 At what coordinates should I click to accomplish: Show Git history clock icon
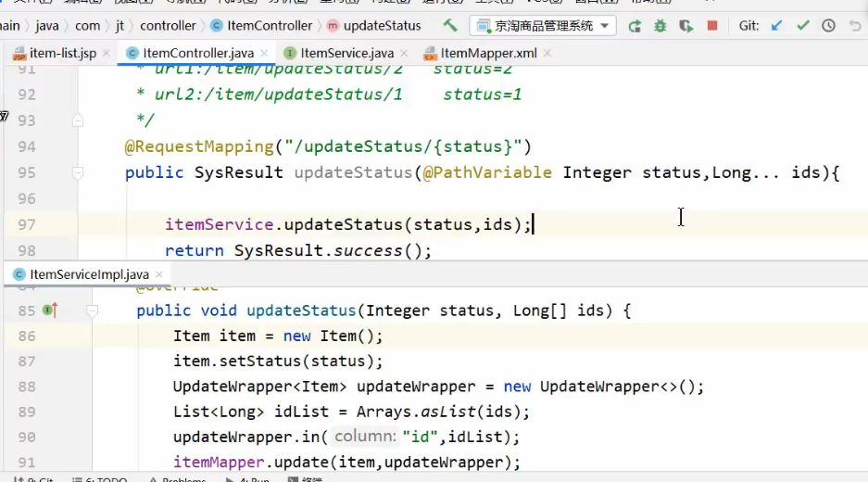click(x=828, y=25)
